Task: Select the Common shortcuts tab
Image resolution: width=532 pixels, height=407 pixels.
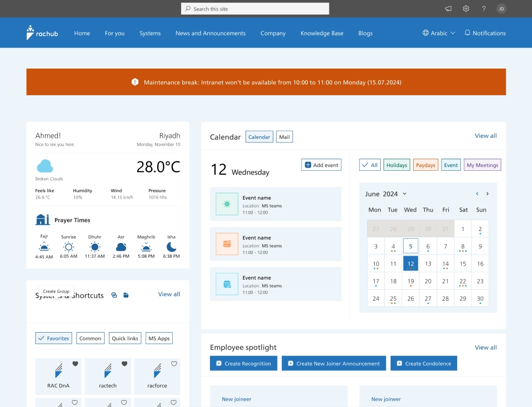Action: [x=90, y=338]
